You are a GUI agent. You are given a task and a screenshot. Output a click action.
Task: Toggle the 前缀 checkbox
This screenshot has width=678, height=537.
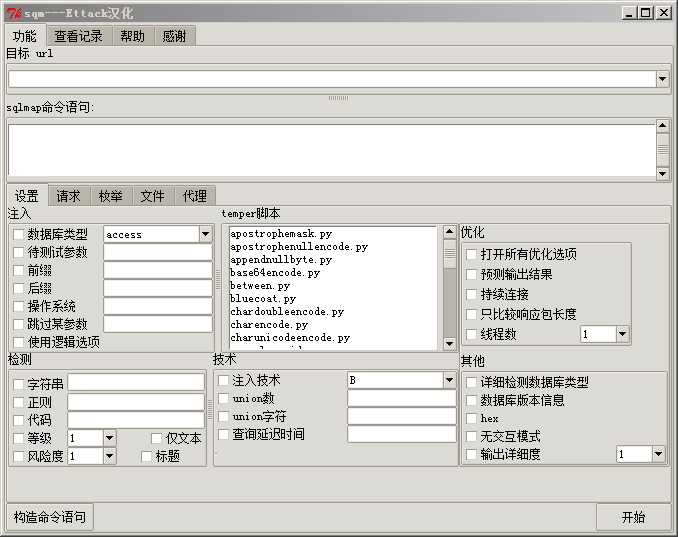coord(19,271)
